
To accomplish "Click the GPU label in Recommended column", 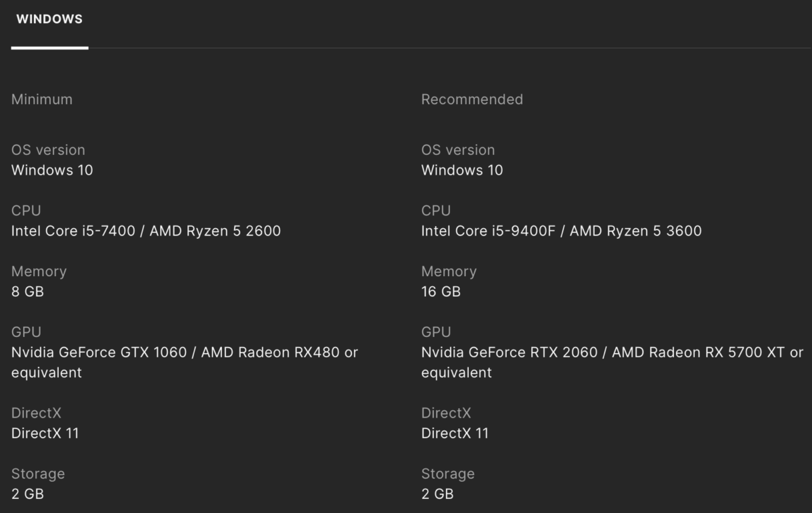I will (x=436, y=332).
